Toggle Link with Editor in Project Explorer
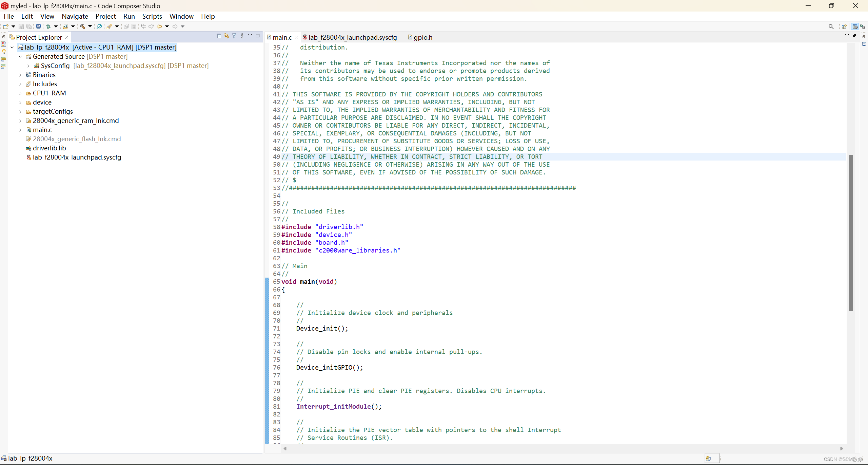The height and width of the screenshot is (465, 868). click(x=226, y=36)
